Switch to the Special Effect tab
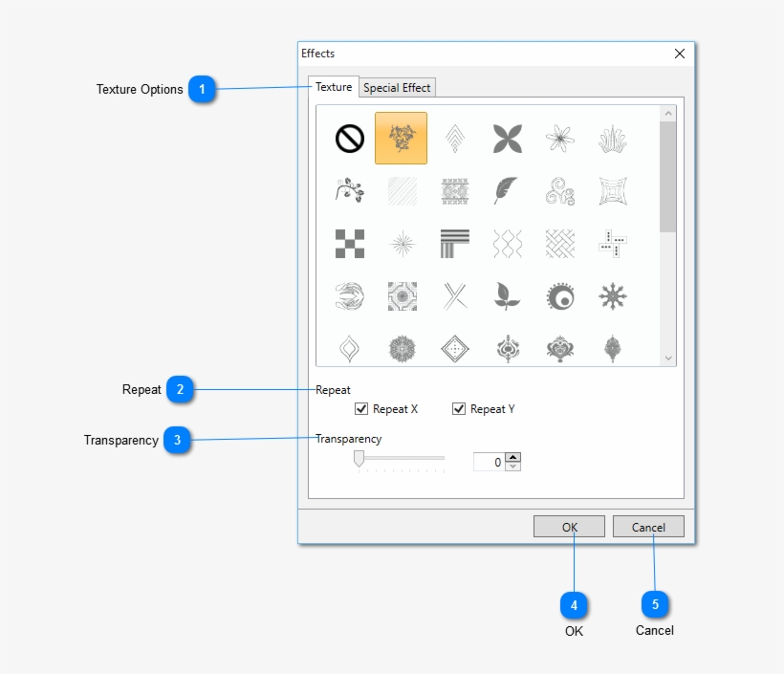The image size is (784, 674). click(x=397, y=88)
